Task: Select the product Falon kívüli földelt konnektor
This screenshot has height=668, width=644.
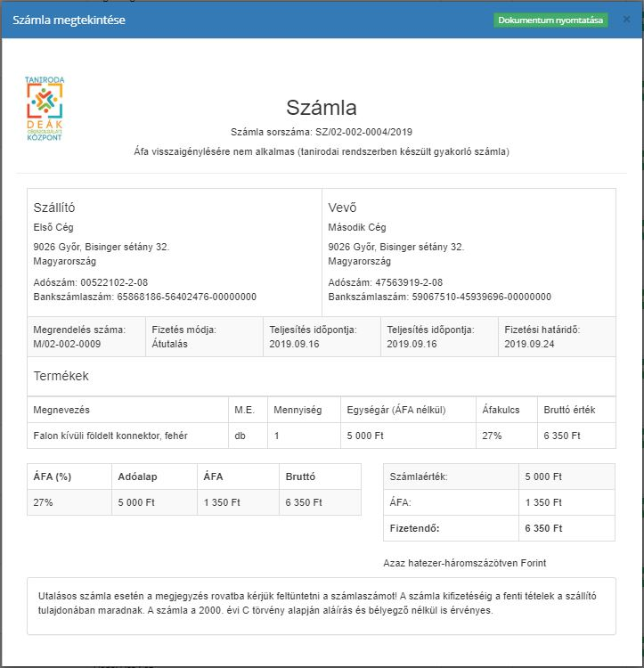Action: coord(110,436)
